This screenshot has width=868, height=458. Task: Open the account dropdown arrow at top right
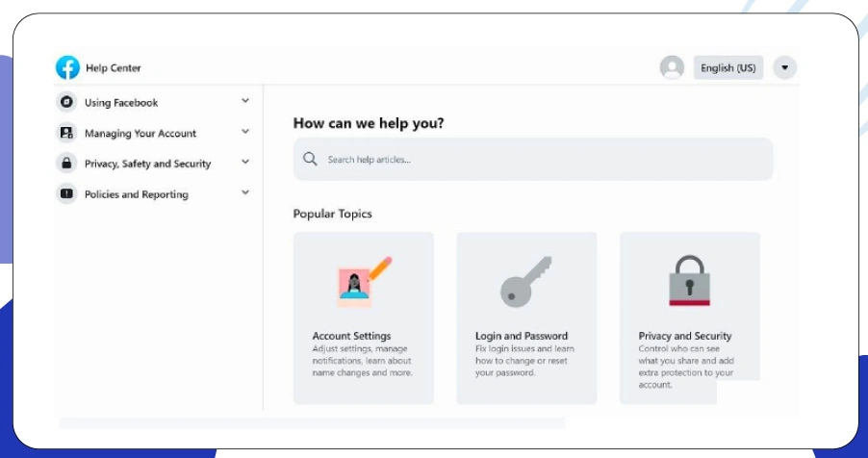(785, 67)
